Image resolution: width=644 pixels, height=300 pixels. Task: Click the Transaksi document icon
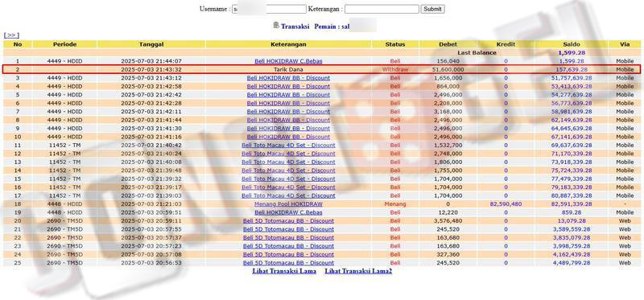point(276,26)
